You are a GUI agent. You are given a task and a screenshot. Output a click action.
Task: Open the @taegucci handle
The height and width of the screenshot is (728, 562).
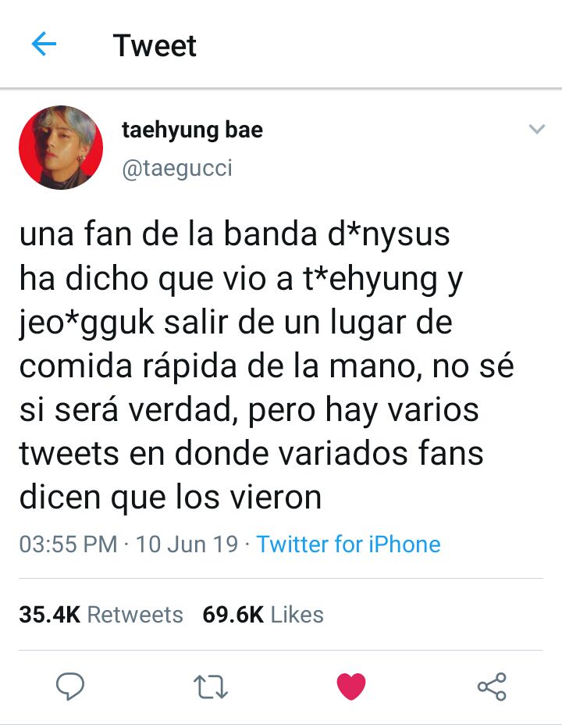pos(177,168)
